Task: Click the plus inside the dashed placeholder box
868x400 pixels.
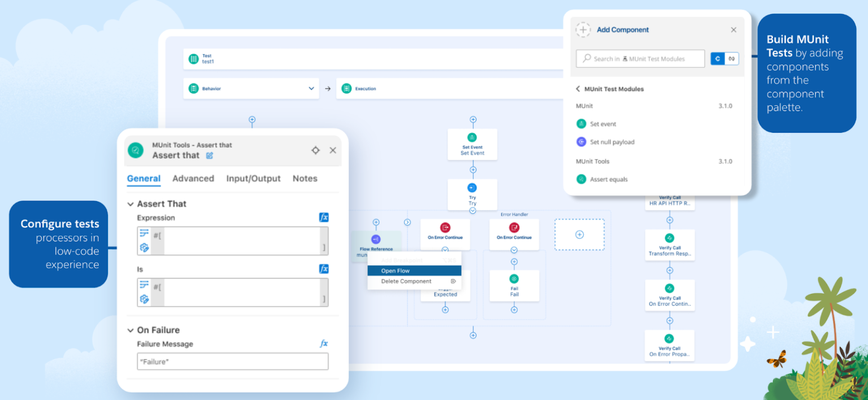Action: coord(579,234)
